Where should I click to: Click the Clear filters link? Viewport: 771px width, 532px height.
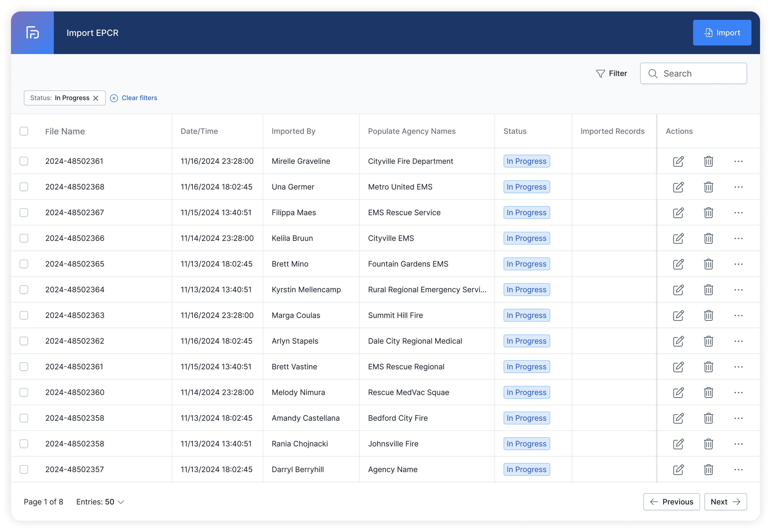pos(139,98)
